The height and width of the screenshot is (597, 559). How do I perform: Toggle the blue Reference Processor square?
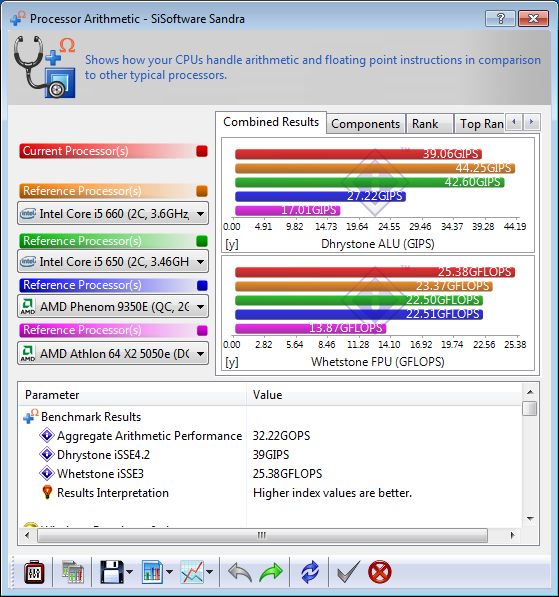click(202, 285)
